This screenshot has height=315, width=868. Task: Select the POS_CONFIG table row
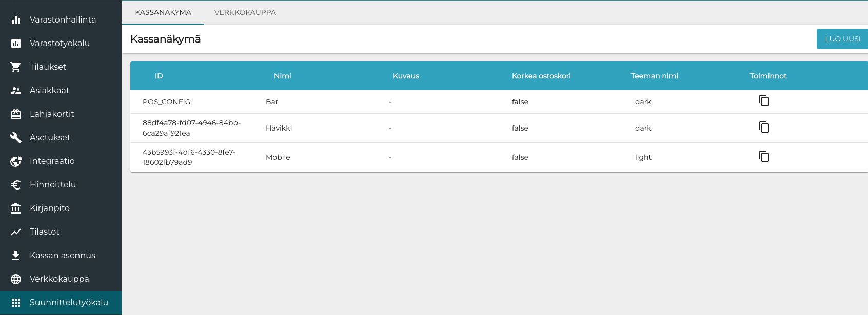click(x=166, y=102)
